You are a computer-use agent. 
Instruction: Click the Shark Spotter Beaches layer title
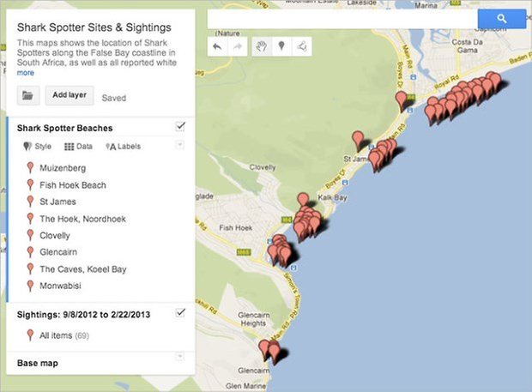(x=65, y=128)
